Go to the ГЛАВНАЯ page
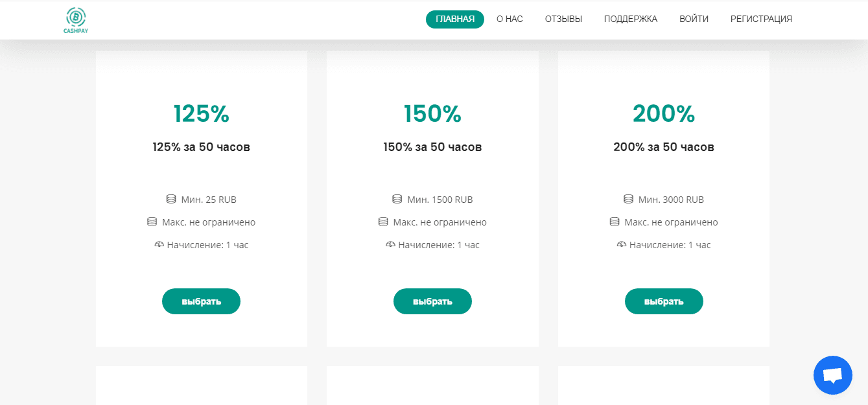Image resolution: width=868 pixels, height=405 pixels. click(454, 19)
